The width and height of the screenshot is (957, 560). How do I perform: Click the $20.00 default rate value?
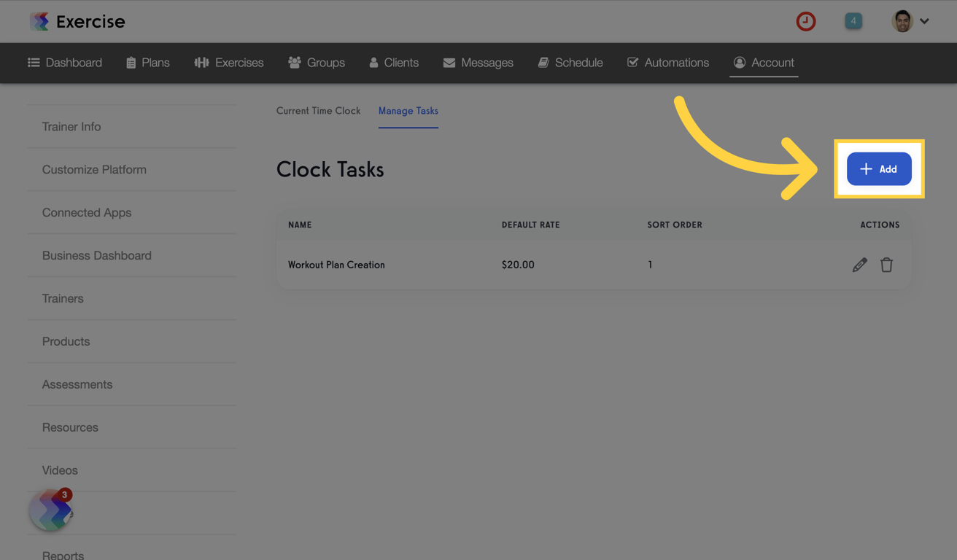coord(518,265)
